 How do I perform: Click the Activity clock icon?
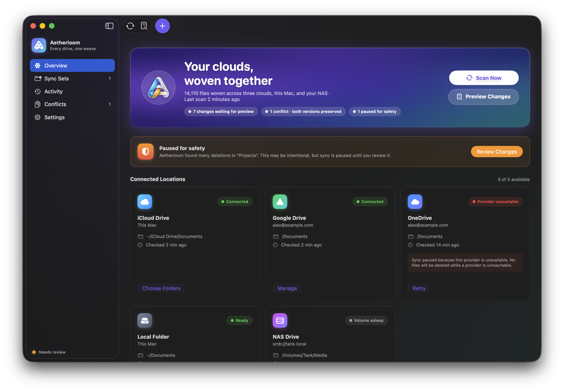(38, 91)
